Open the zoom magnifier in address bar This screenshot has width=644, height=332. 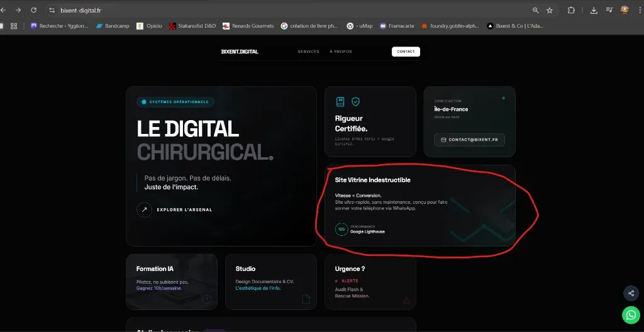[535, 10]
